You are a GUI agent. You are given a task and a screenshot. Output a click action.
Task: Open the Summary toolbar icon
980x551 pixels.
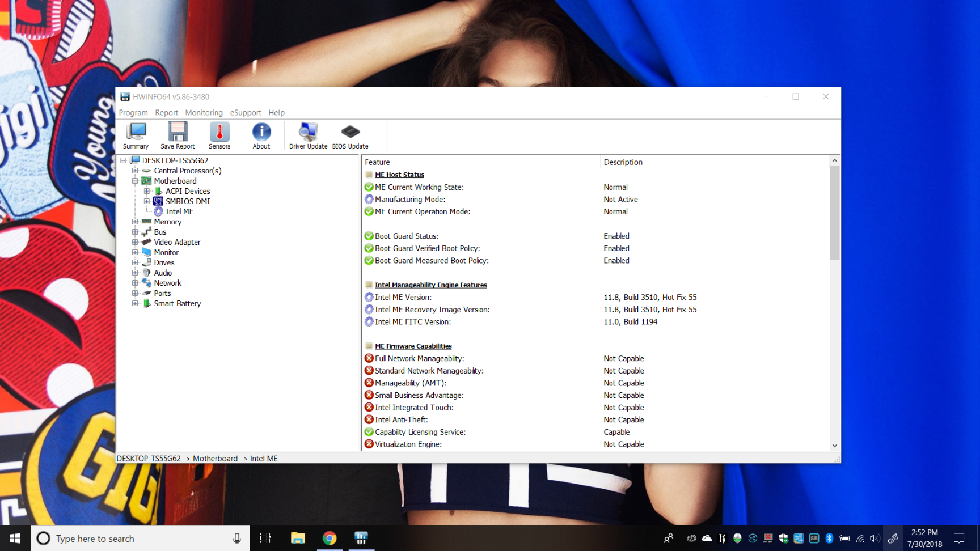point(136,136)
